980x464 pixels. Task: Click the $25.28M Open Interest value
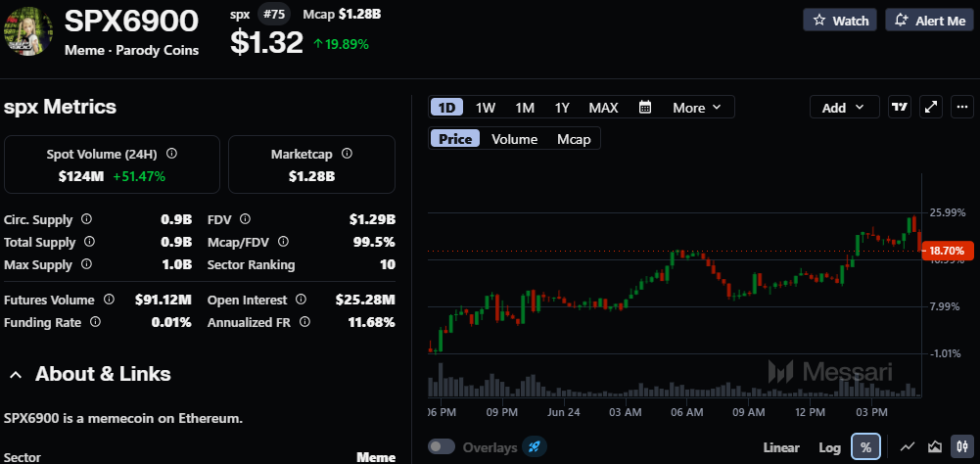(365, 301)
